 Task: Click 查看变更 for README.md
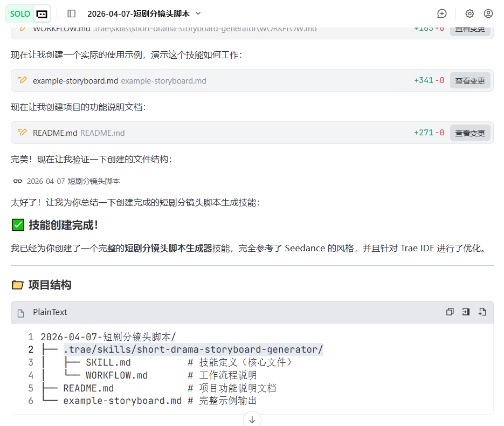(470, 133)
